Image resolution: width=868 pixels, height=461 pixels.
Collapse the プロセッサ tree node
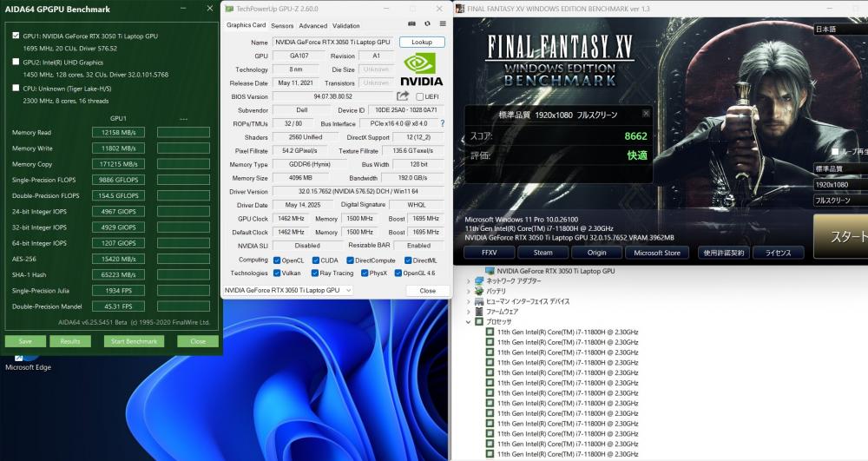[x=469, y=321]
